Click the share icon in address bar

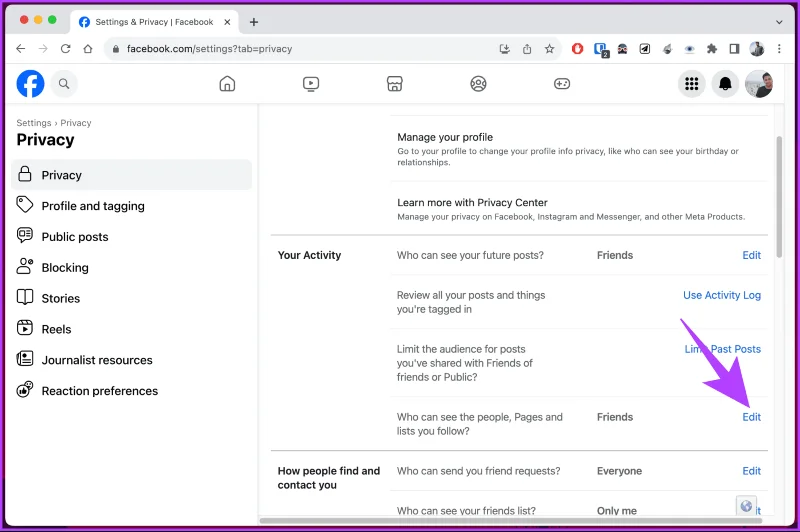click(x=527, y=49)
